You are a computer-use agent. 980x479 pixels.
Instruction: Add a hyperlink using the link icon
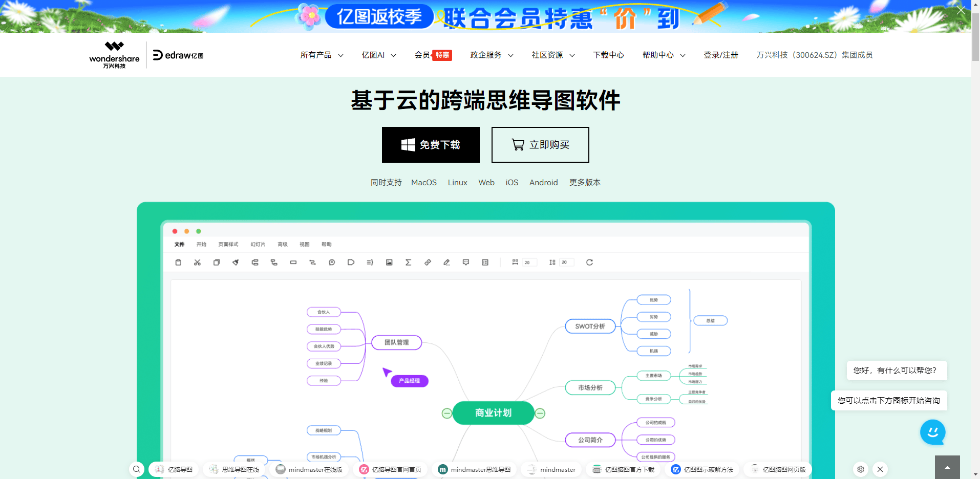[428, 262]
